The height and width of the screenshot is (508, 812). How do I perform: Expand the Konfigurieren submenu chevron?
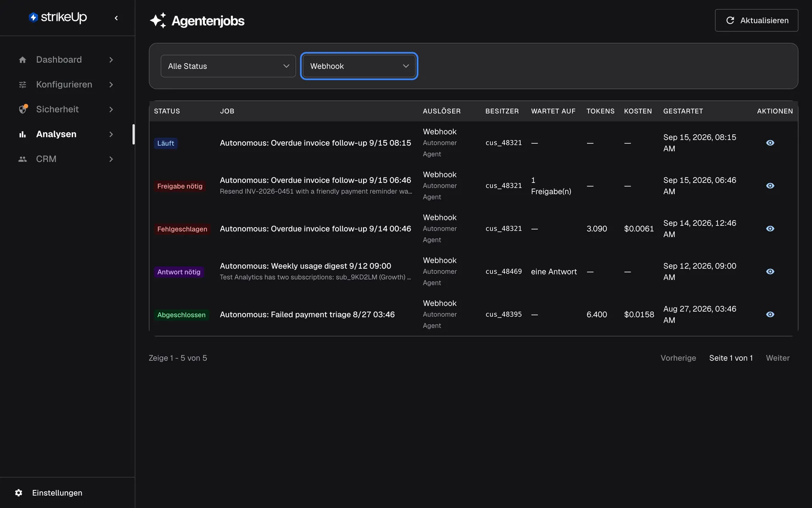[x=111, y=84]
